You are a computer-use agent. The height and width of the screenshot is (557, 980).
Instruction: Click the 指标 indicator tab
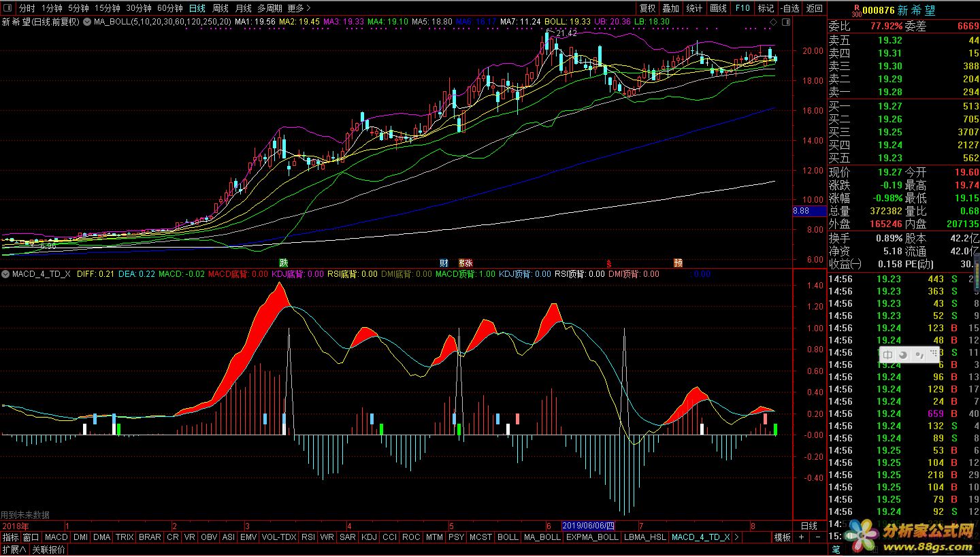click(x=11, y=537)
